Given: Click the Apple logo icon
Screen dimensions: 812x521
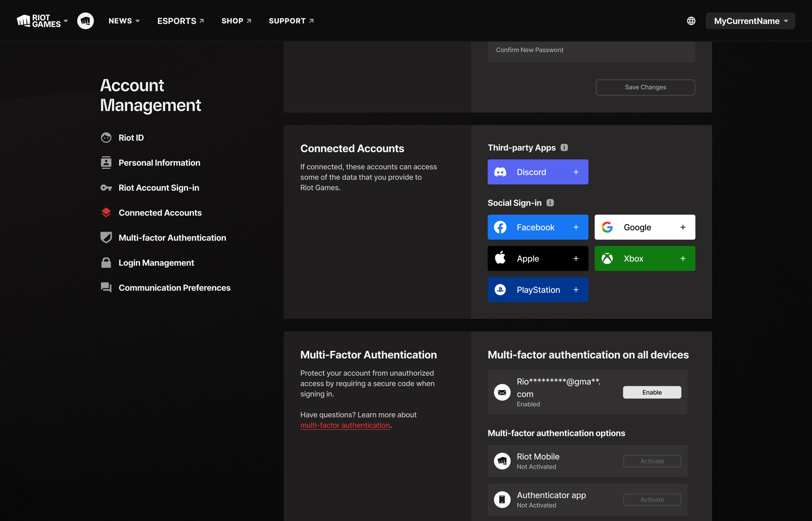Looking at the screenshot, I should click(500, 258).
